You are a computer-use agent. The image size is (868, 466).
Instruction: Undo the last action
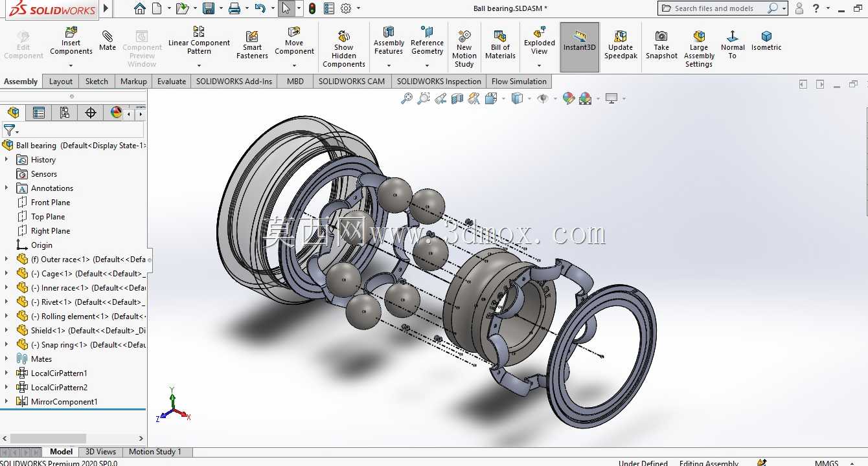tap(260, 8)
